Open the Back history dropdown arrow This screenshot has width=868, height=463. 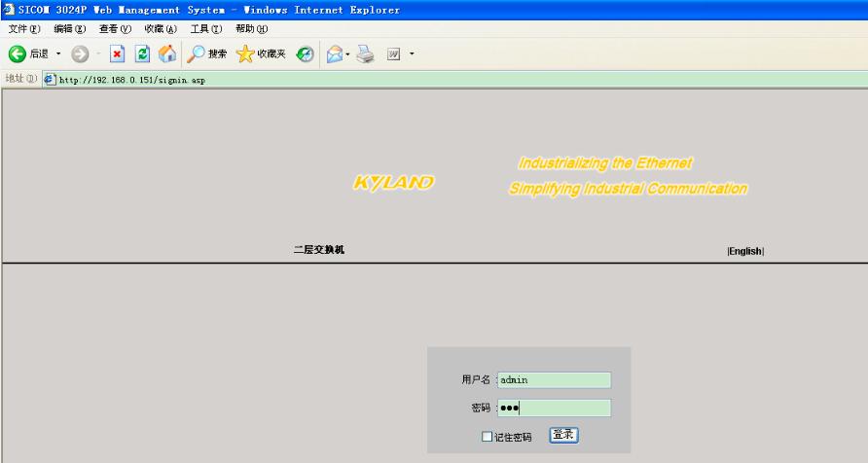[x=58, y=53]
